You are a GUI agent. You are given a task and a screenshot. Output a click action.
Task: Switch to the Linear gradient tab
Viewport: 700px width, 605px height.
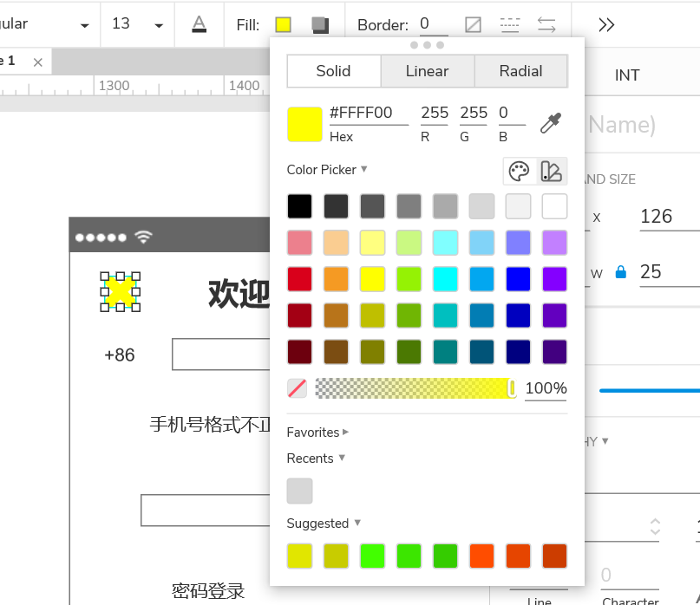tap(427, 71)
